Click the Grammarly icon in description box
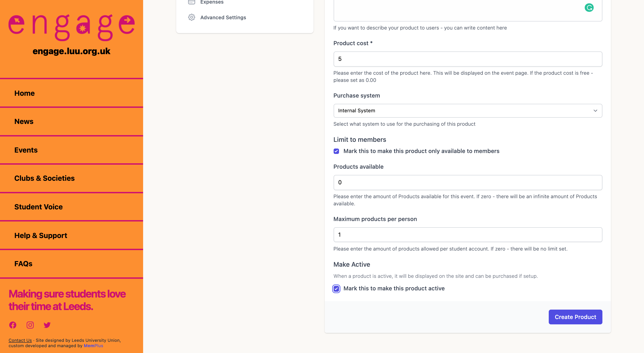Viewport: 644px width, 353px height. (589, 8)
